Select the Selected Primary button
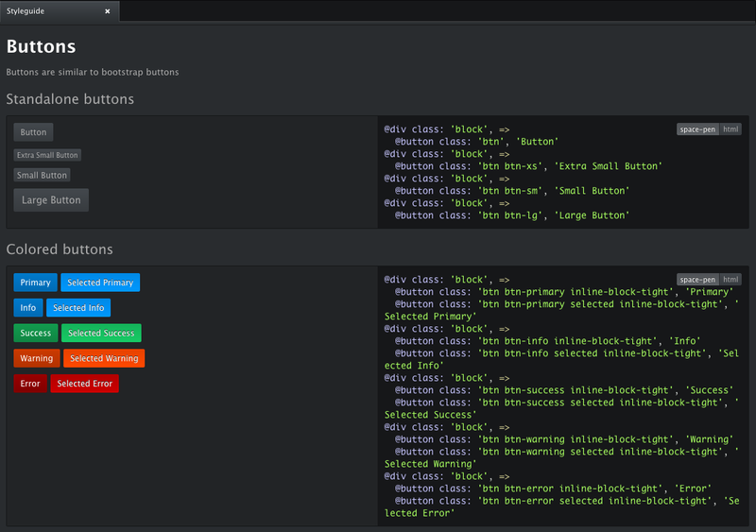 [100, 283]
